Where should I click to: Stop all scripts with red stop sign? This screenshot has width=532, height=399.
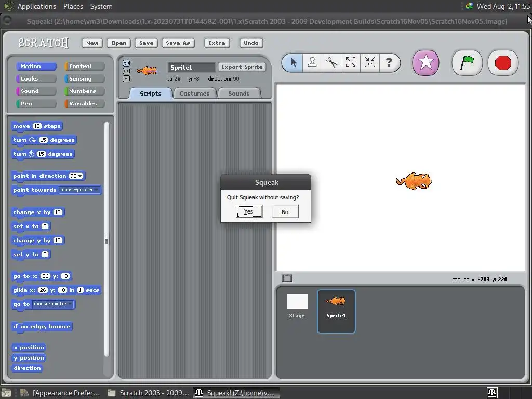503,63
